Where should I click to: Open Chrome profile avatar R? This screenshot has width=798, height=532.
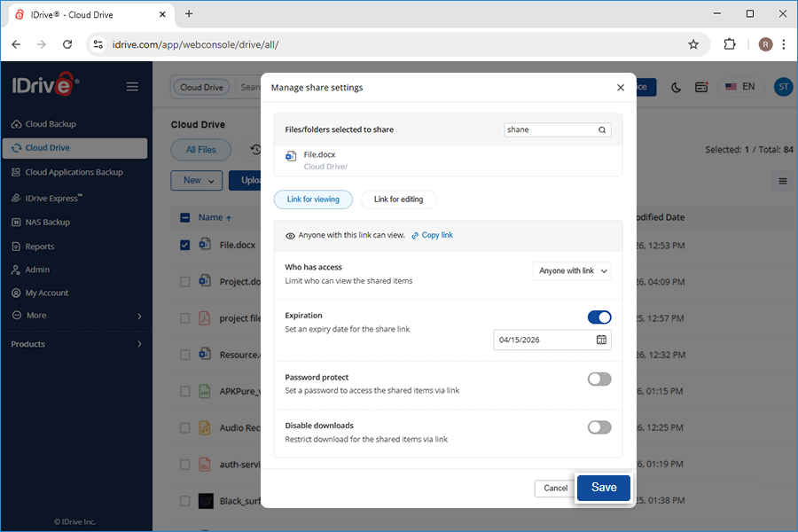pyautogui.click(x=765, y=44)
